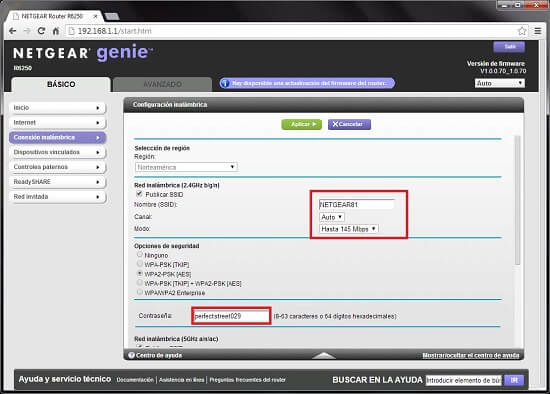The width and height of the screenshot is (550, 394).
Task: Click the firmware update available notification
Action: click(307, 83)
